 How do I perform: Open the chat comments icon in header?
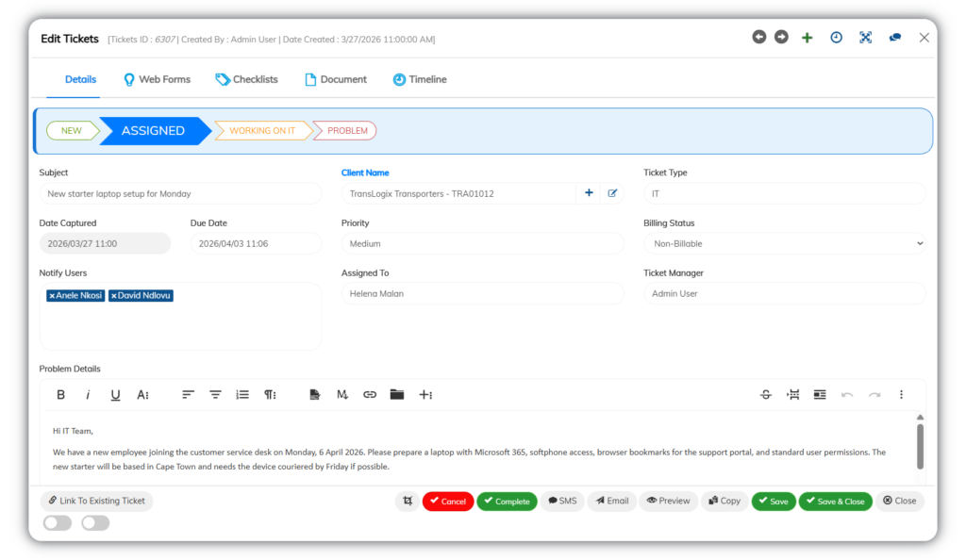(895, 38)
